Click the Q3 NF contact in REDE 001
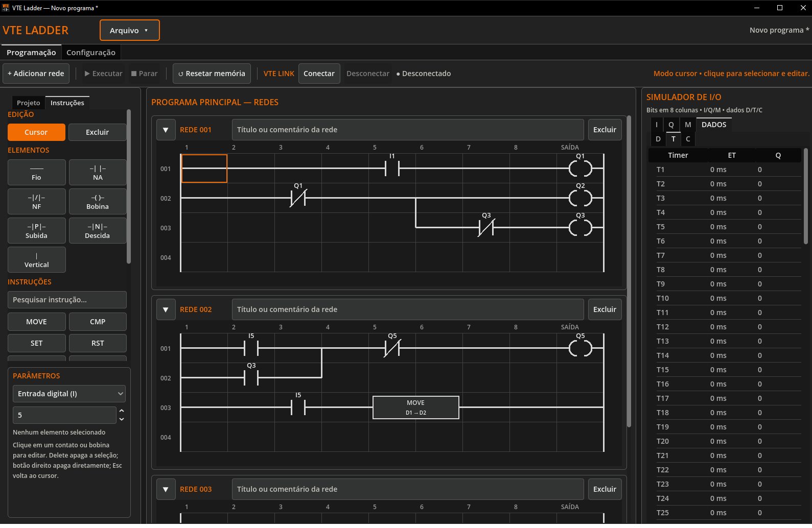This screenshot has width=812, height=528. pyautogui.click(x=486, y=227)
